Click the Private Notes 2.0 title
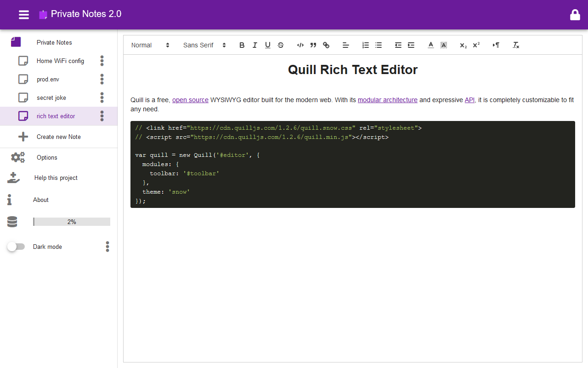This screenshot has height=368, width=588. 86,14
